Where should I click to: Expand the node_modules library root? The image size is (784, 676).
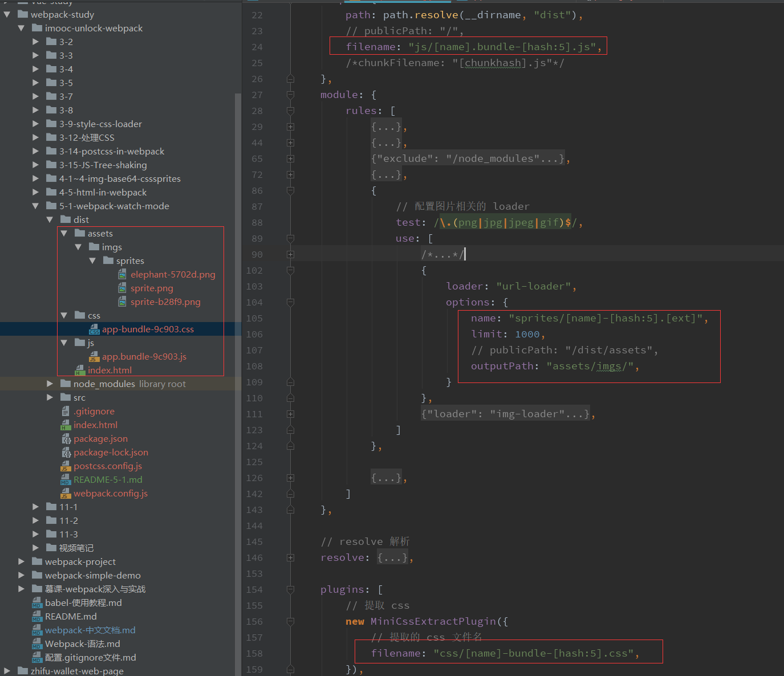point(50,384)
